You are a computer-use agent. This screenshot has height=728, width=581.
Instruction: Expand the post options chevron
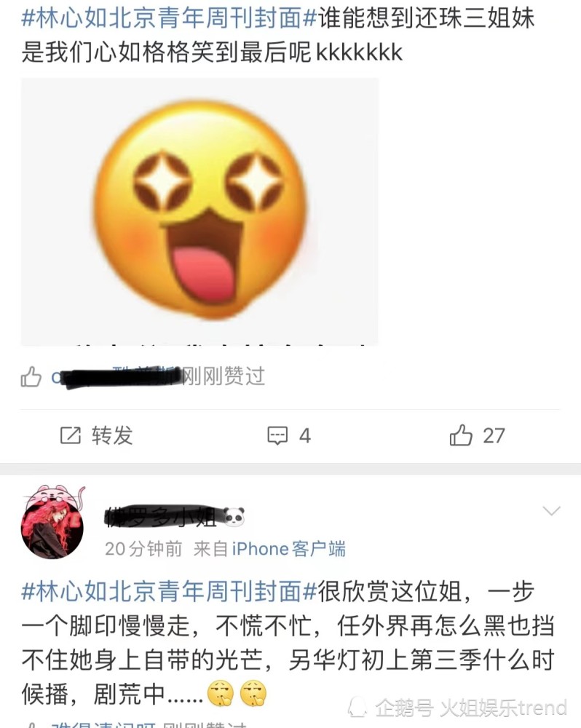(x=551, y=511)
